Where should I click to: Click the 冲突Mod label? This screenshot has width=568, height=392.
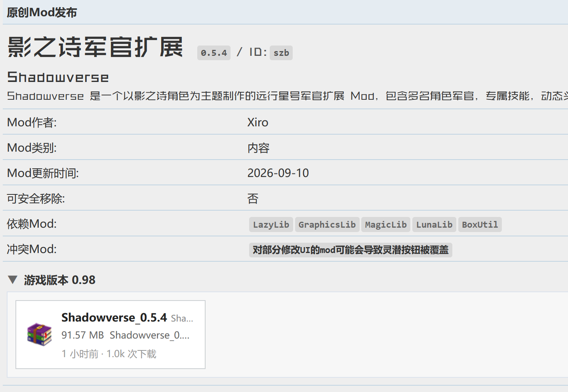pyautogui.click(x=32, y=249)
